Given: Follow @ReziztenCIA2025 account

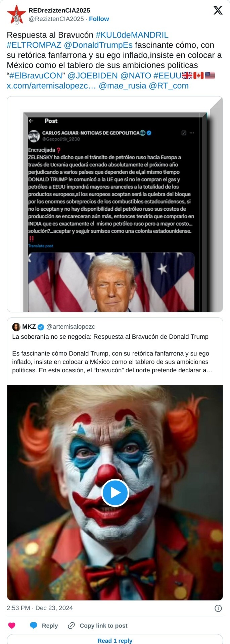Looking at the screenshot, I should pyautogui.click(x=99, y=19).
